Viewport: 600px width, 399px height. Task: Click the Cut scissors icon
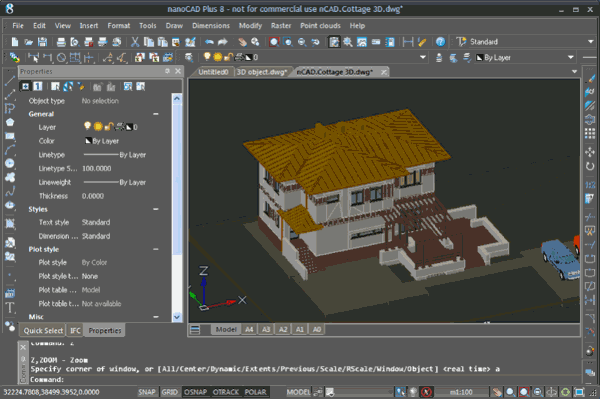(x=135, y=42)
